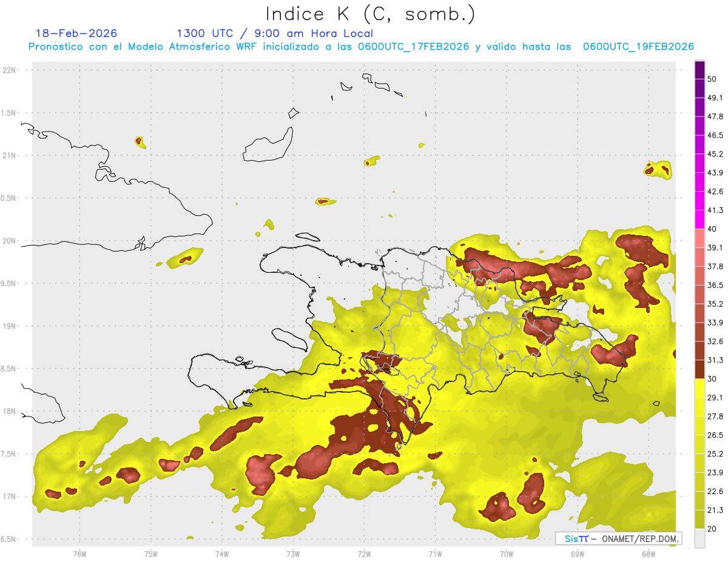
Task: Click the '29.1' colorbar label
Action: [x=715, y=397]
